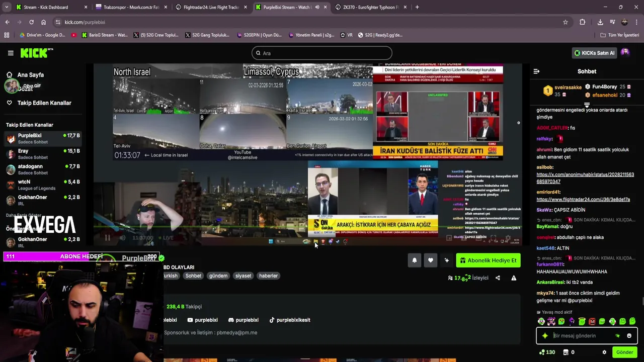
Task: Click the sveirasakke top gifter entry
Action: click(x=561, y=90)
